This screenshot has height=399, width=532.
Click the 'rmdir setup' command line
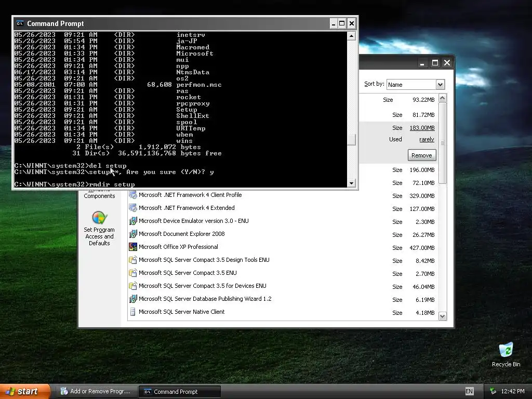click(x=75, y=184)
